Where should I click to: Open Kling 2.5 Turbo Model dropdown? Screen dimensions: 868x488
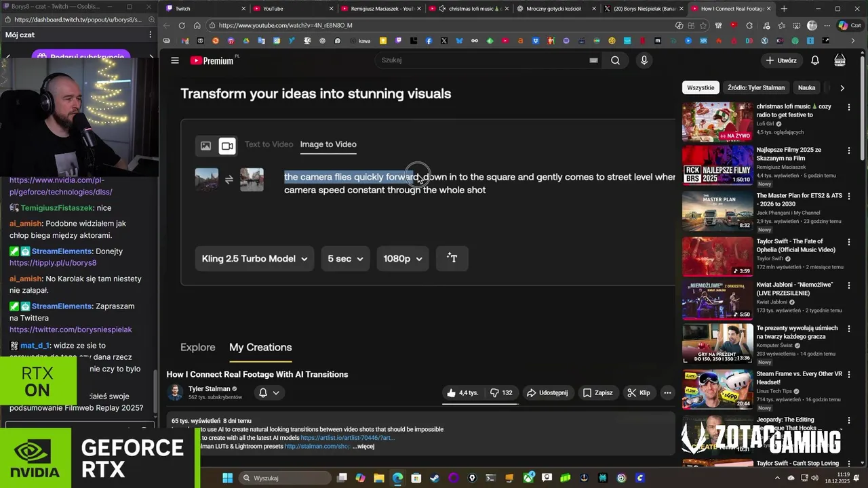coord(254,259)
